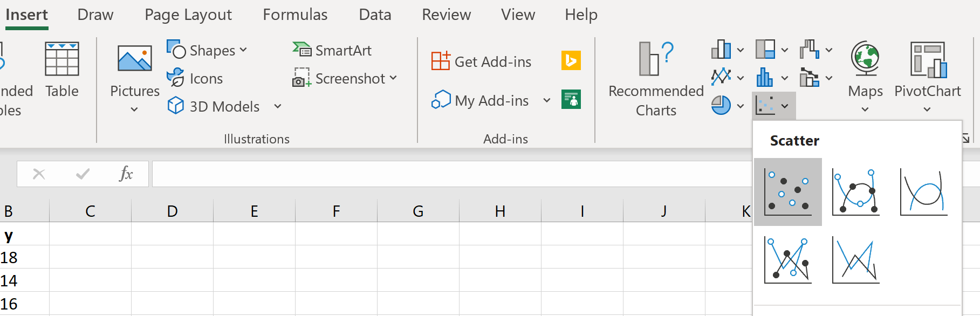
Task: Switch to the Page Layout tab
Action: tap(188, 15)
